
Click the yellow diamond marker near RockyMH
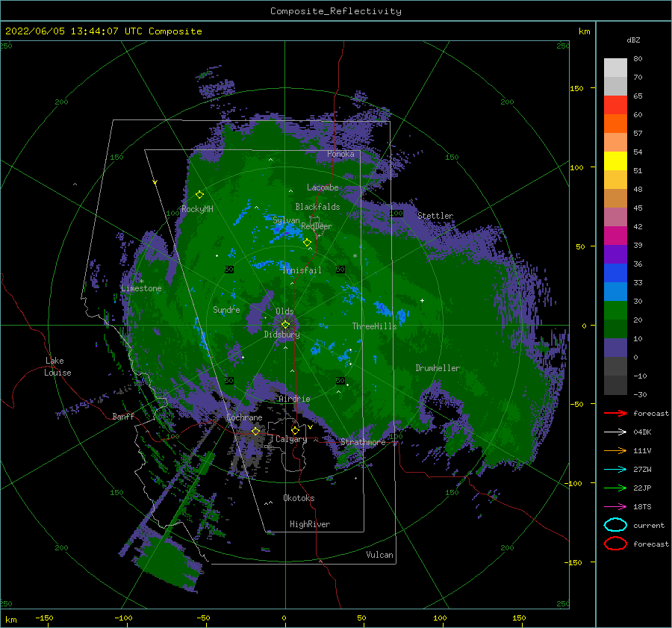pyautogui.click(x=199, y=195)
